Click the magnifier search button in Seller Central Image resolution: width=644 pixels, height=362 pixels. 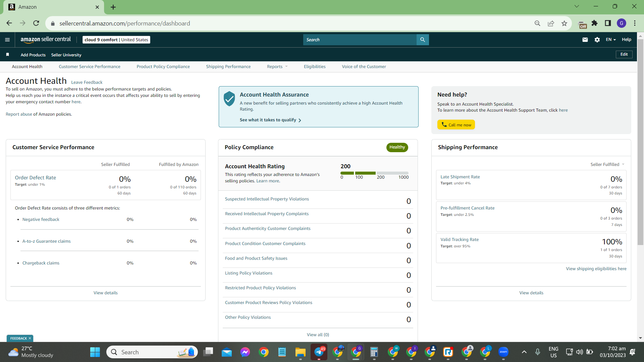pyautogui.click(x=423, y=40)
